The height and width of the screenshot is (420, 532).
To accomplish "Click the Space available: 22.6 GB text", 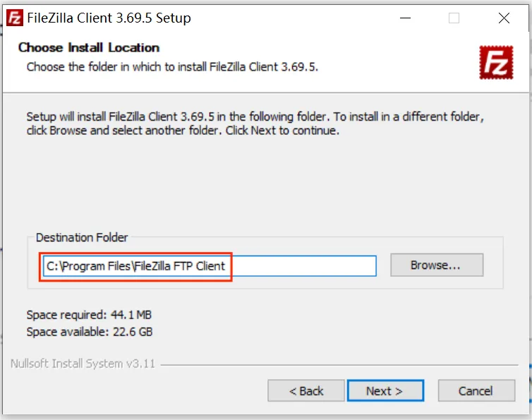I will (x=90, y=332).
